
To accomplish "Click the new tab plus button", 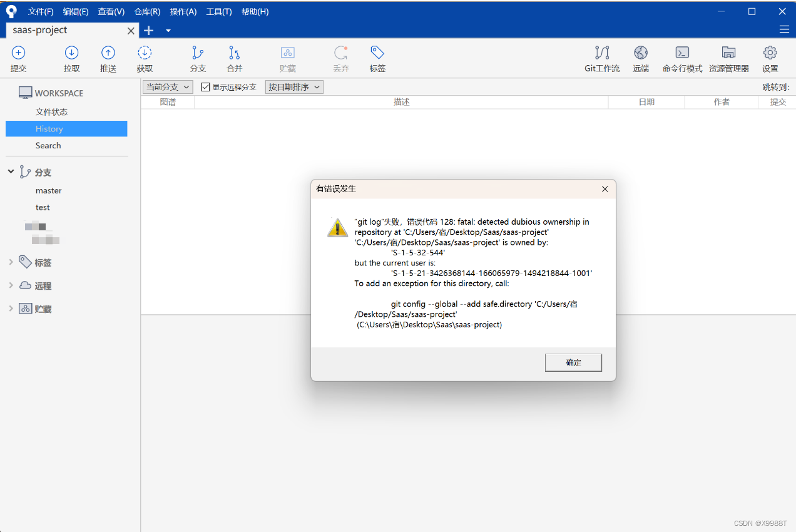I will (x=149, y=30).
